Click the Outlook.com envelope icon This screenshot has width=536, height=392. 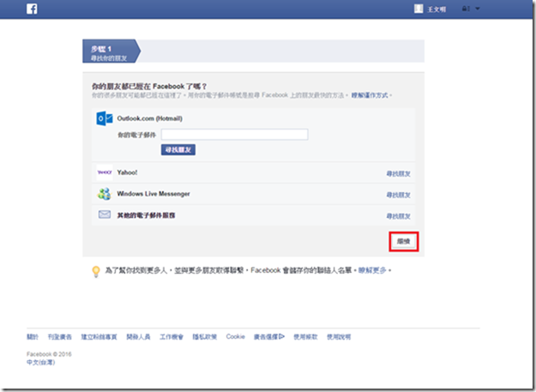click(x=105, y=118)
